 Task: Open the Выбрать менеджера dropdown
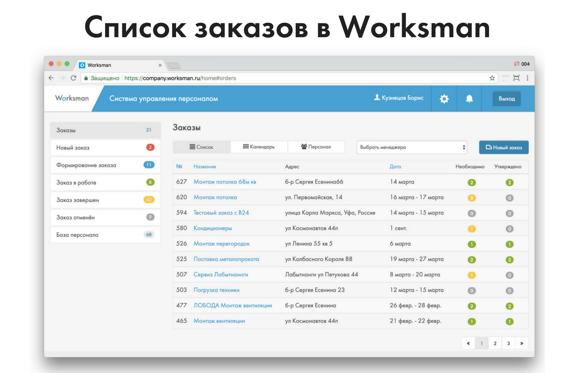point(412,147)
